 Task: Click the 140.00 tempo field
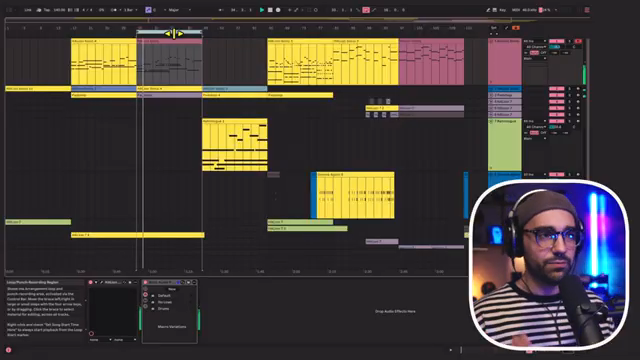(59, 10)
